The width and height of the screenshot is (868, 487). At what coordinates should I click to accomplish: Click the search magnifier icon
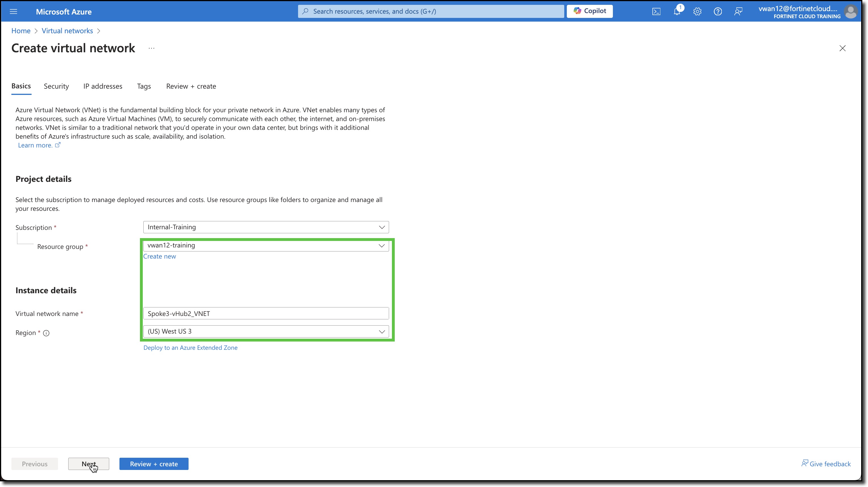pos(305,11)
